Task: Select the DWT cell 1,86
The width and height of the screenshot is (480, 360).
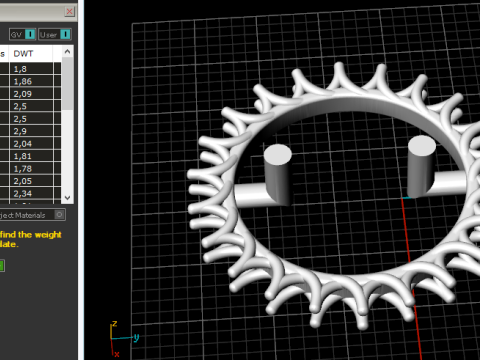Action: point(31,81)
